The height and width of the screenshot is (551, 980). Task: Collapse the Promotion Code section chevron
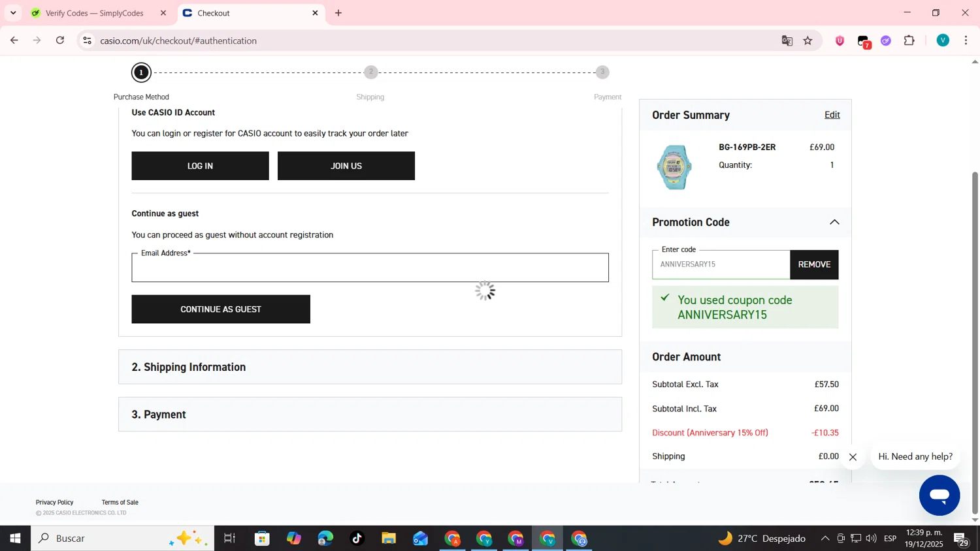point(834,223)
